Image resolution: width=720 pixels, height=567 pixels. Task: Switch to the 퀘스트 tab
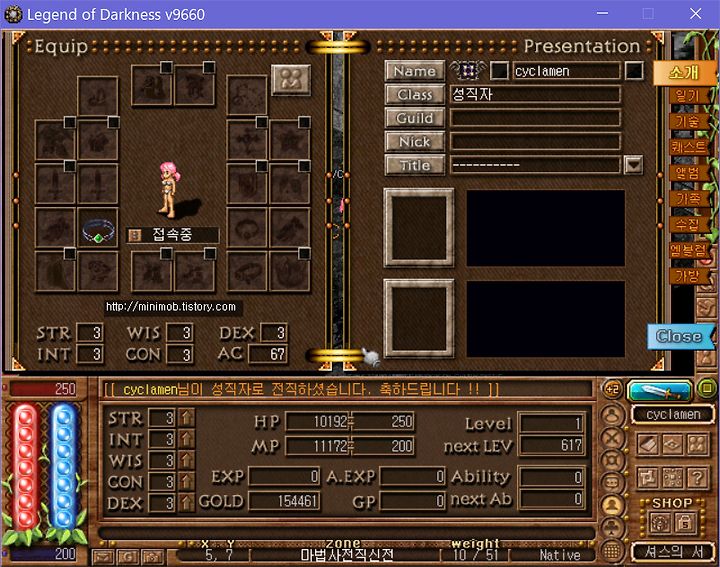[687, 147]
